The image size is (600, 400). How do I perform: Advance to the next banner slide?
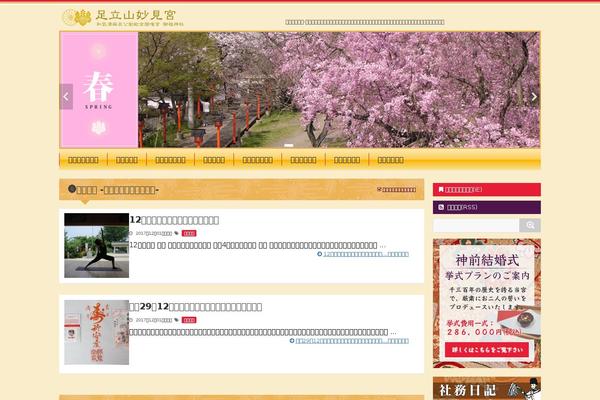point(534,96)
